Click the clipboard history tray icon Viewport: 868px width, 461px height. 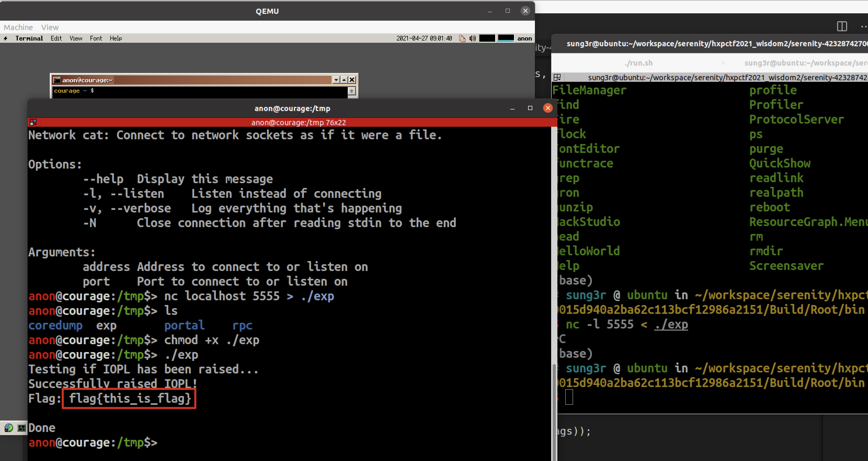pos(462,38)
